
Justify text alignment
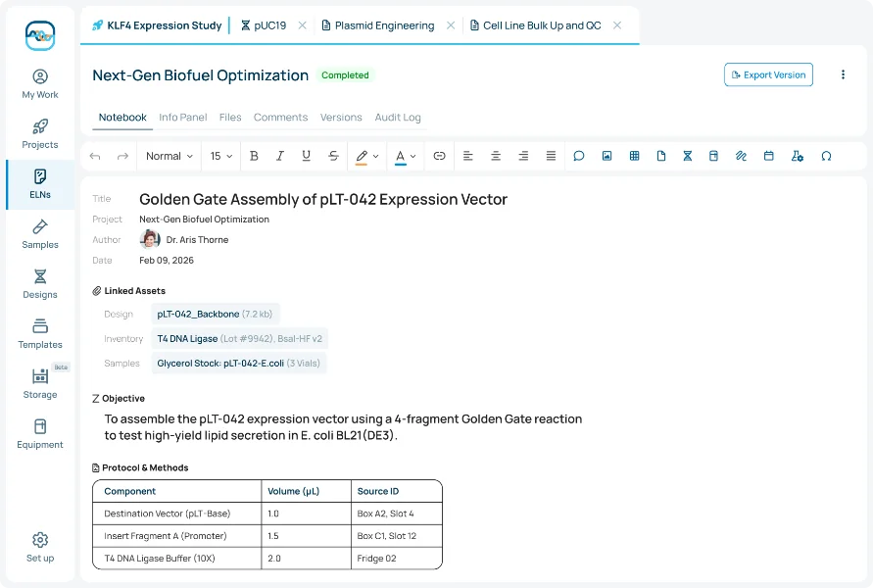[x=551, y=156]
